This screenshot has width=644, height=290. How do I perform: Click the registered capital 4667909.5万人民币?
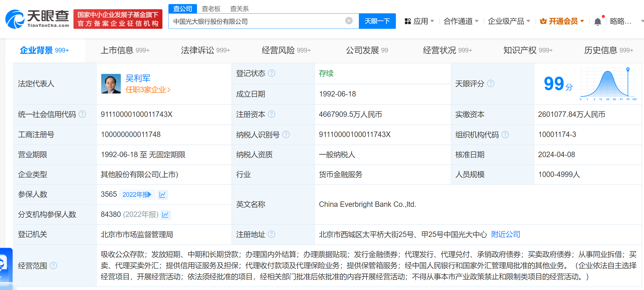[350, 114]
